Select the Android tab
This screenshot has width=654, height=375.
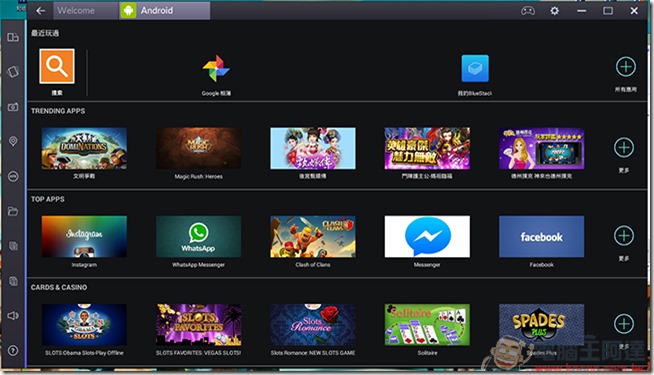click(165, 10)
